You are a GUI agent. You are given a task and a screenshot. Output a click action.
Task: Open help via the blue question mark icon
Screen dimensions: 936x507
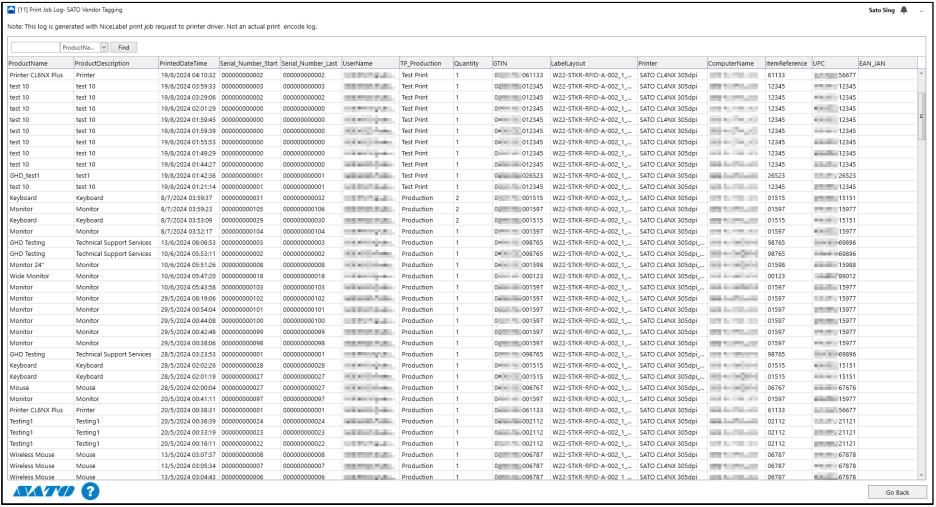click(x=90, y=491)
